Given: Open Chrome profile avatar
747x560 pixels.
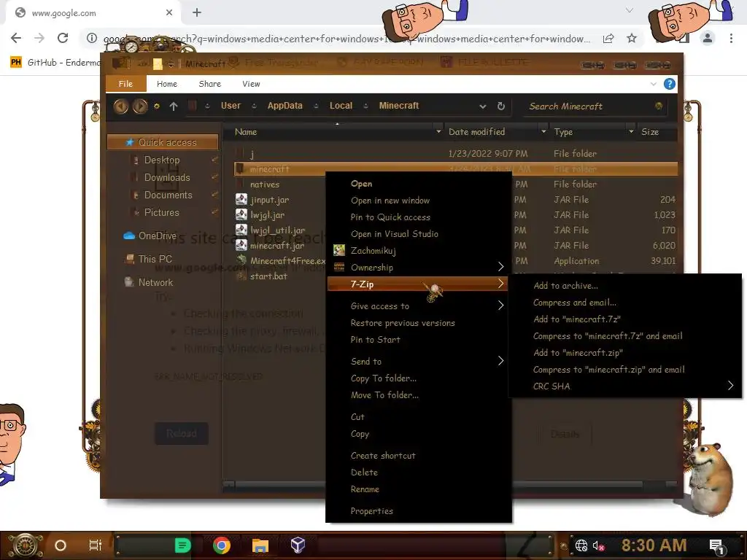Looking at the screenshot, I should [x=708, y=38].
